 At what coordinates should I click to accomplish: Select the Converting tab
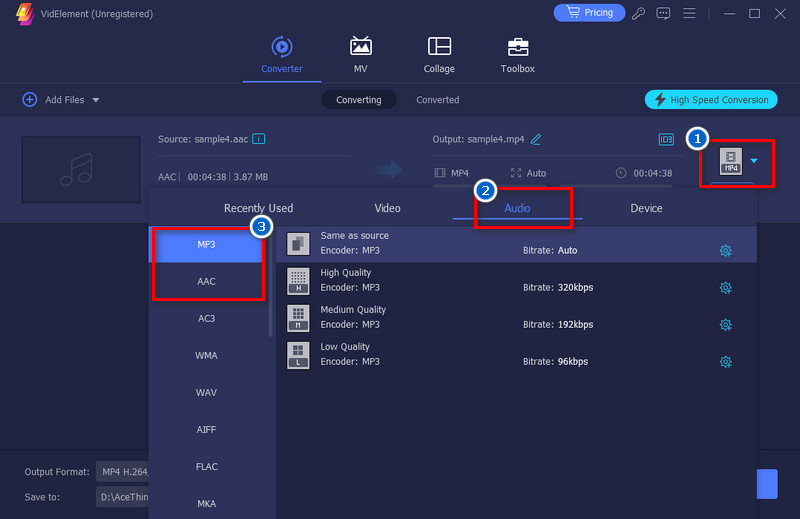(359, 100)
